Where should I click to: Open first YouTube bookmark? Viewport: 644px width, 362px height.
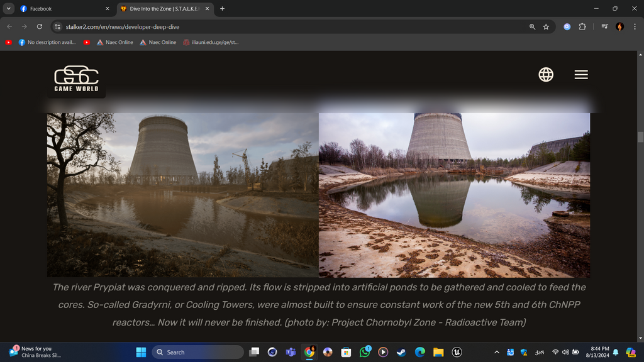tap(8, 42)
